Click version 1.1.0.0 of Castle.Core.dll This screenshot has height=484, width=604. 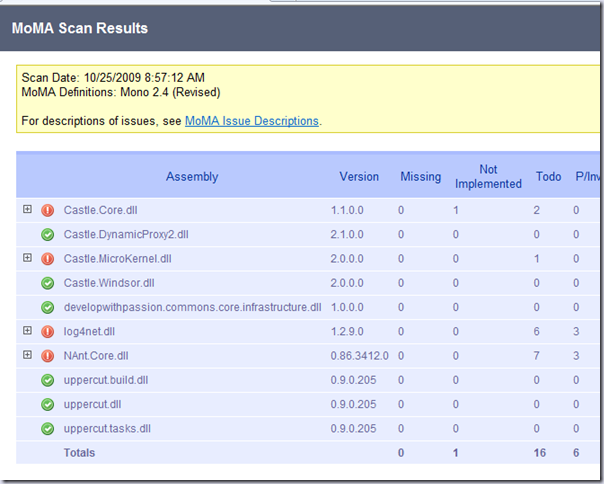click(x=347, y=210)
